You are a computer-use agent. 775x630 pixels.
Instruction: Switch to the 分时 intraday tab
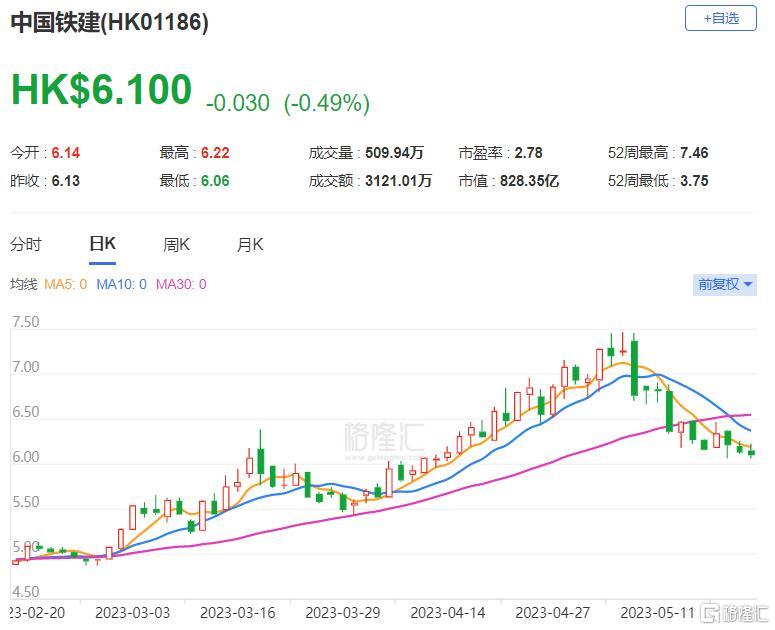pos(26,244)
